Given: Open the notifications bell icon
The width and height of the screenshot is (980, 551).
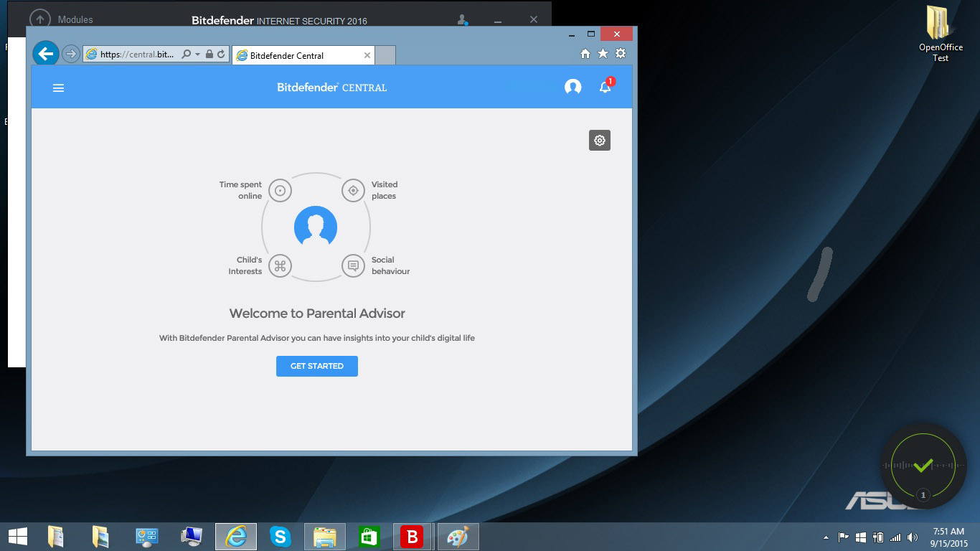Looking at the screenshot, I should 605,88.
